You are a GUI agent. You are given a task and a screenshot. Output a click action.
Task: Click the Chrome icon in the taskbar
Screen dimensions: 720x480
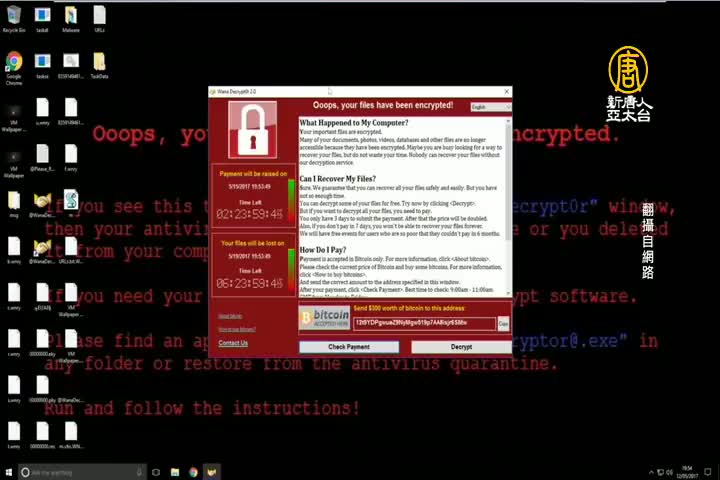(x=193, y=472)
